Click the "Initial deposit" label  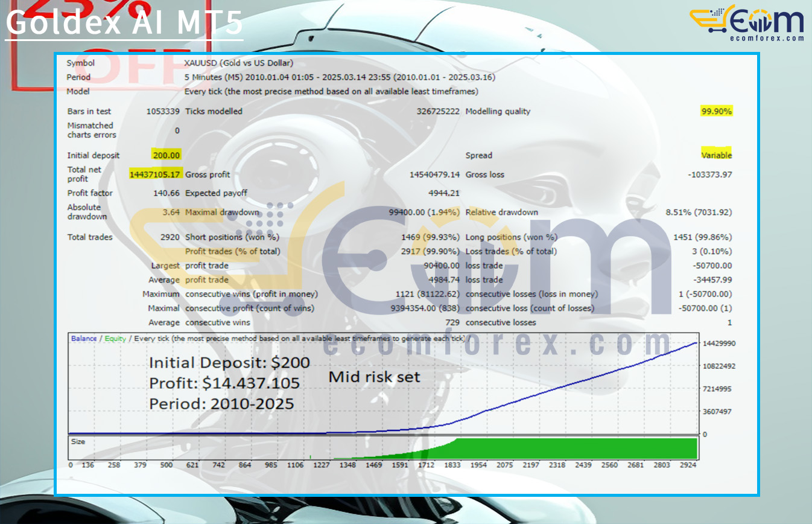pos(94,155)
